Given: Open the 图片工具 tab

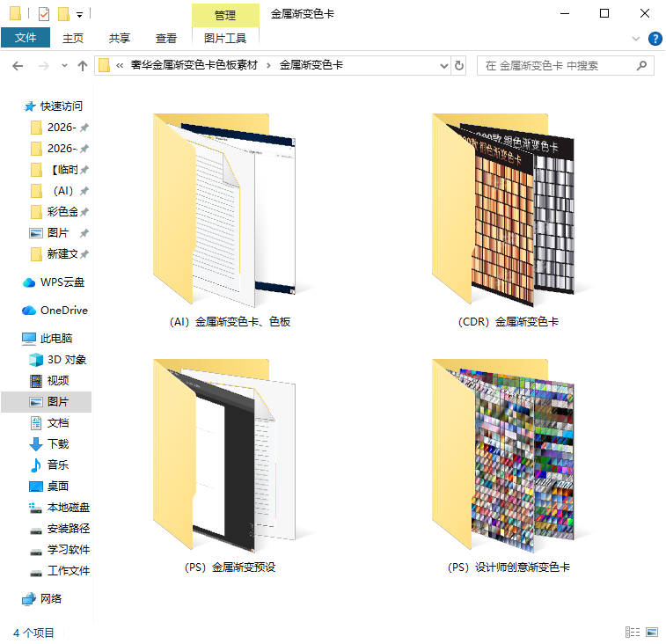Looking at the screenshot, I should pyautogui.click(x=225, y=38).
